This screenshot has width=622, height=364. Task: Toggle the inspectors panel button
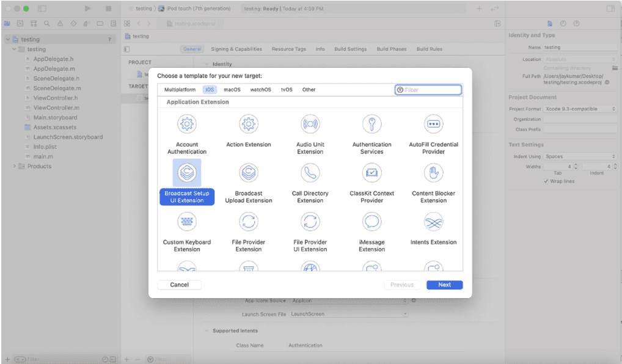pyautogui.click(x=610, y=9)
